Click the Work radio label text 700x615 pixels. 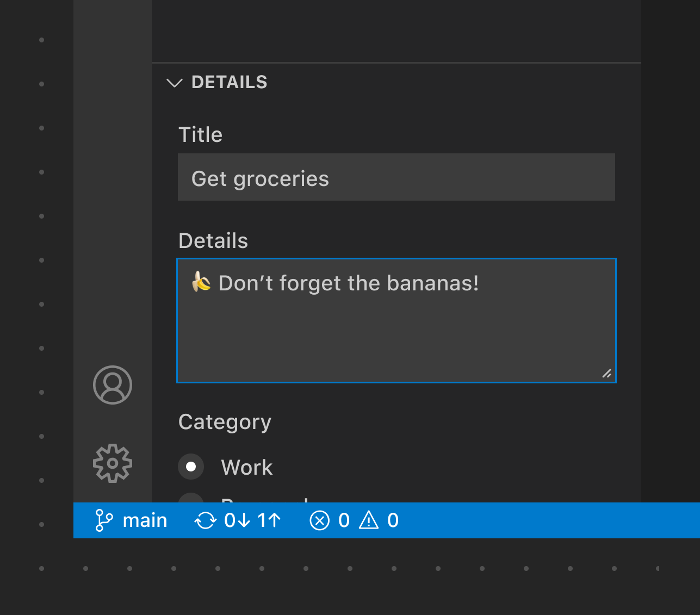[246, 468]
